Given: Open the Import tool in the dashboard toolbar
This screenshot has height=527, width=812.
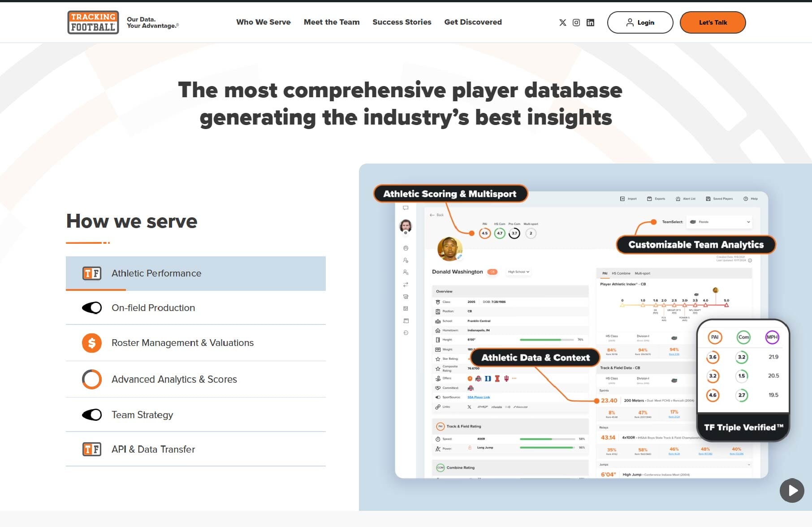Looking at the screenshot, I should 622,199.
